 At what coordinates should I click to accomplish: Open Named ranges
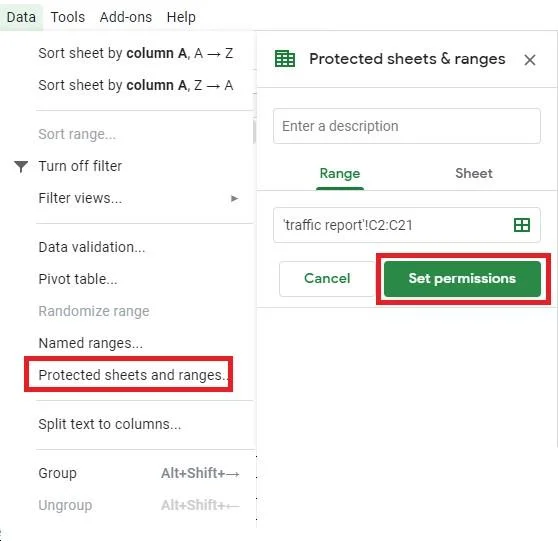90,343
